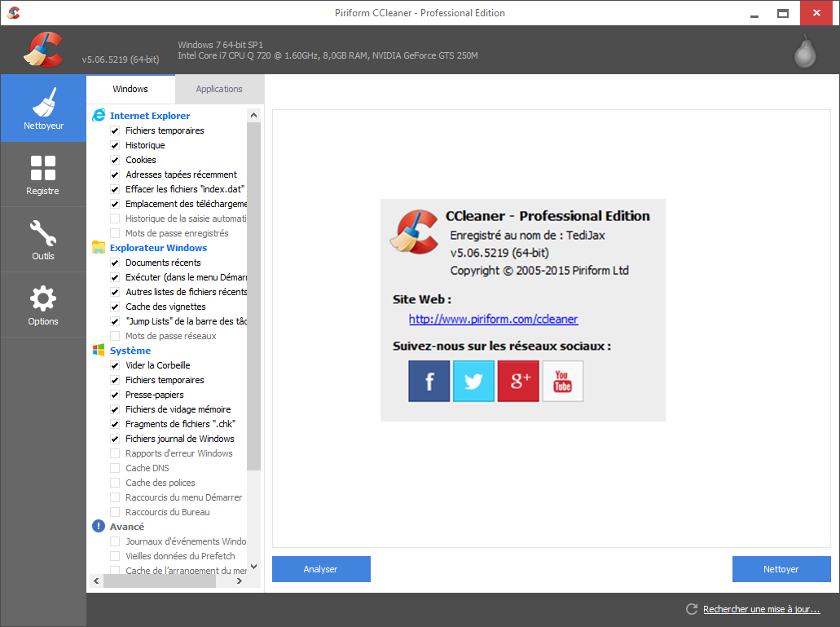Screen dimensions: 840x627
Task: Click Enregistré au nom de TediJax text
Action: (528, 236)
